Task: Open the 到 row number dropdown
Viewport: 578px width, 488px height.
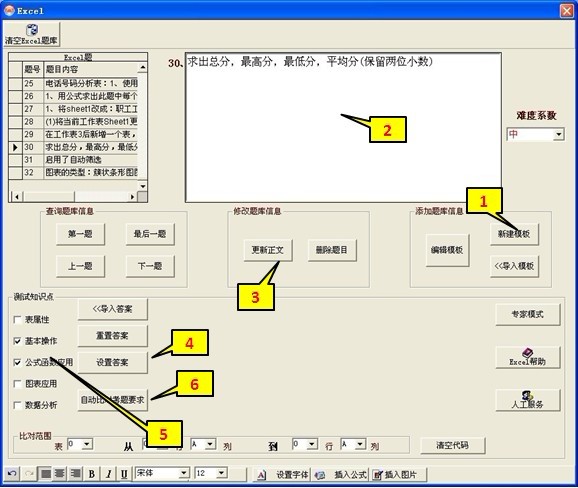Action: 312,444
